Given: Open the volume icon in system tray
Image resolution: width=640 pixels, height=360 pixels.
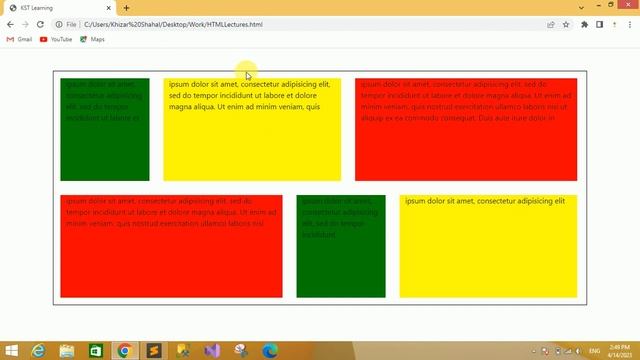Looking at the screenshot, I should coord(578,351).
